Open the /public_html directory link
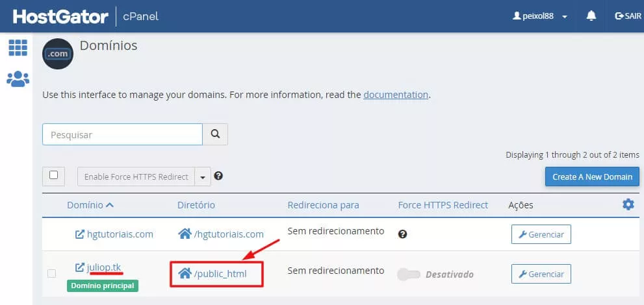 coord(220,273)
